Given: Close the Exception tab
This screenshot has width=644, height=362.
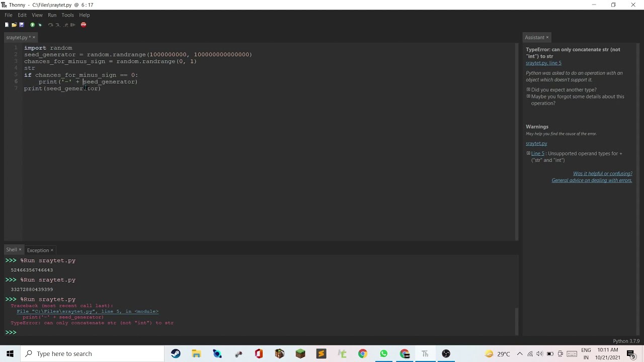Looking at the screenshot, I should (x=52, y=250).
